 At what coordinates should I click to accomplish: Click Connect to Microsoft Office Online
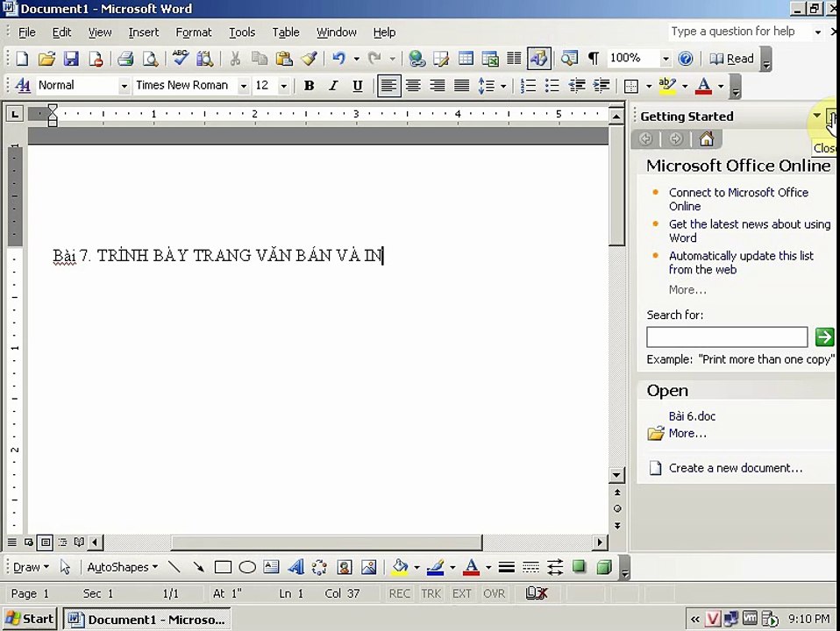(738, 199)
